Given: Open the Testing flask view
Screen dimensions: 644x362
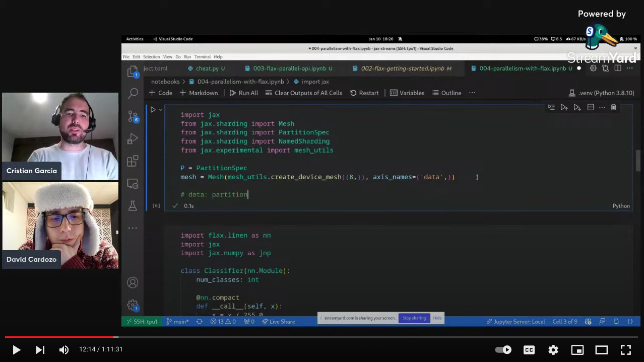Looking at the screenshot, I should (133, 205).
